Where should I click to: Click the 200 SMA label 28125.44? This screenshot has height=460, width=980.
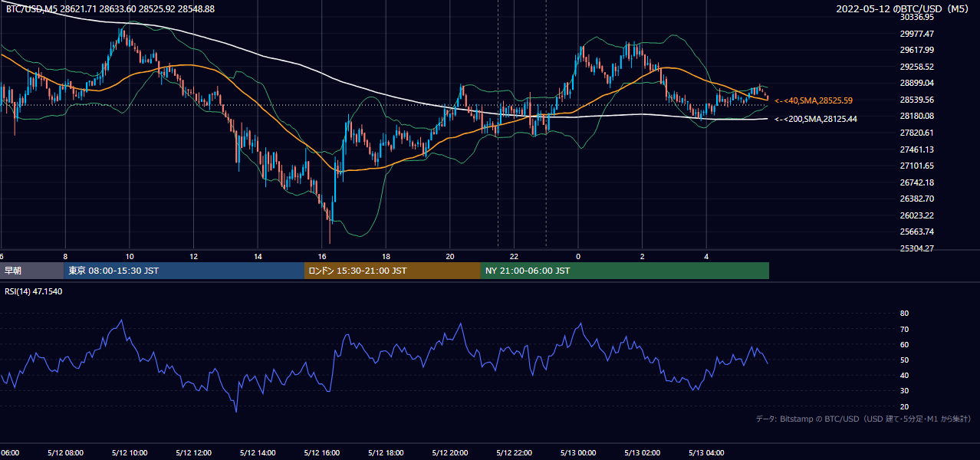coord(816,119)
